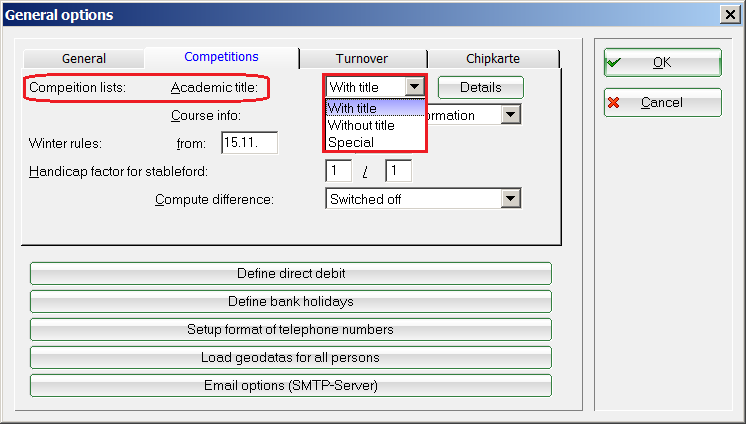Screen dimensions: 746x424
Task: Open the Compute difference dropdown
Action: 423,199
